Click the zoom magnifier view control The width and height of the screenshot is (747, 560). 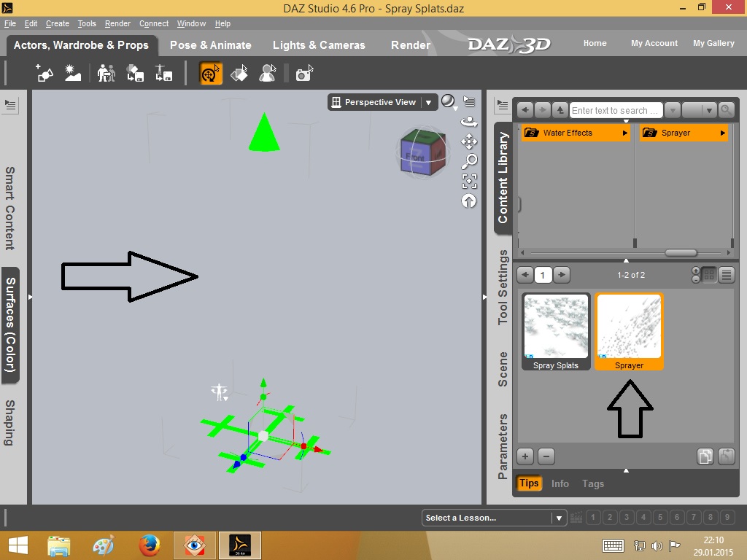tap(469, 161)
